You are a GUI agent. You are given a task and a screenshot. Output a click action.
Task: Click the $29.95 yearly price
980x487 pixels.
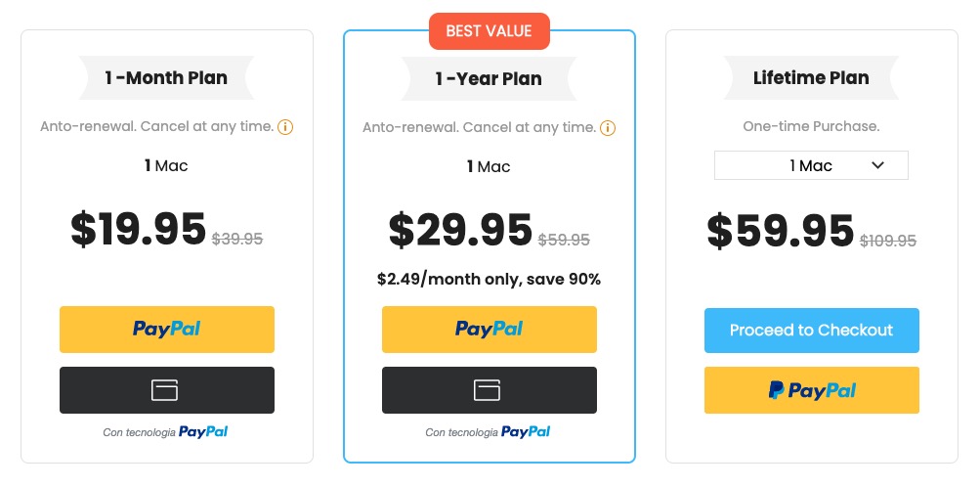coord(460,229)
